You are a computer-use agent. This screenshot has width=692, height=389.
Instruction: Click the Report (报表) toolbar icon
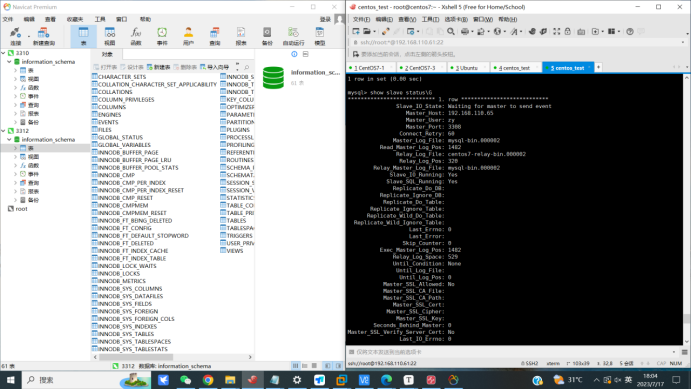tap(241, 36)
